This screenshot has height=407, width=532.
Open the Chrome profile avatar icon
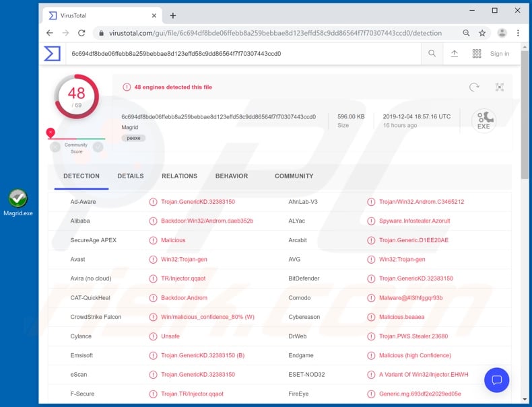click(x=502, y=33)
